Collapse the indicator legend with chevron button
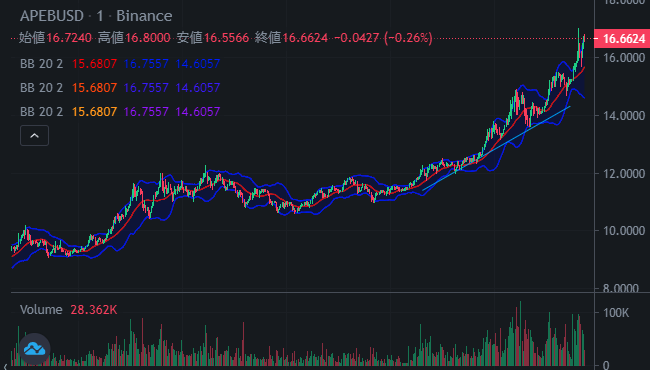 (34, 135)
